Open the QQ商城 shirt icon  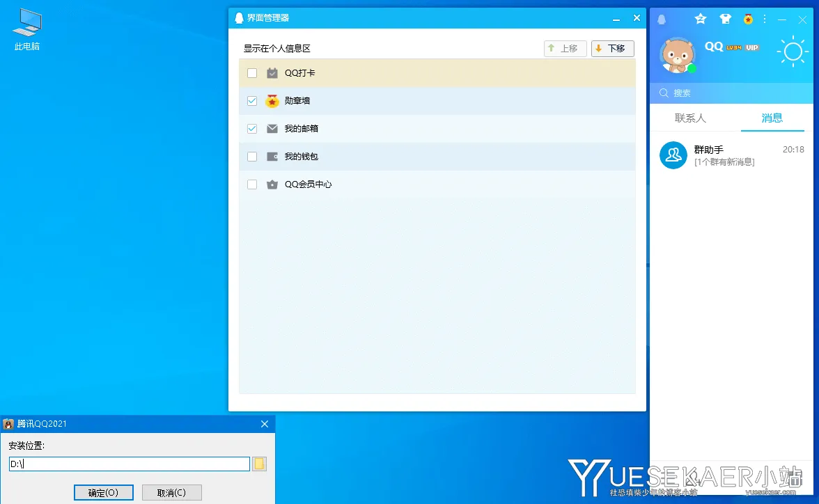click(726, 19)
